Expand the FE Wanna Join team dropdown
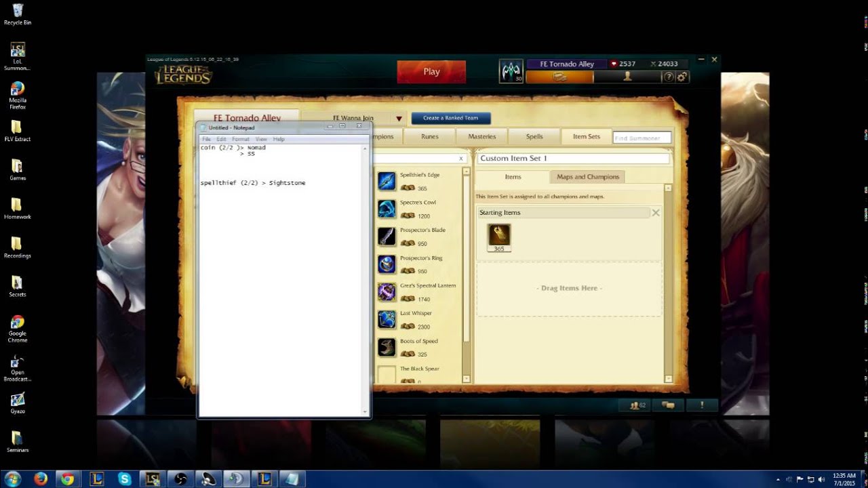This screenshot has height=488, width=868. (x=399, y=119)
